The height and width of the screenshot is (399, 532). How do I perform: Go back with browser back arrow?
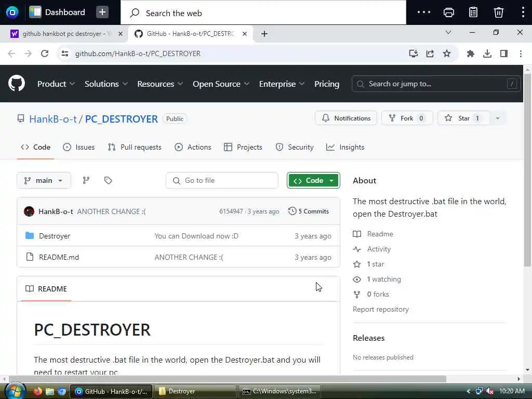[x=11, y=54]
